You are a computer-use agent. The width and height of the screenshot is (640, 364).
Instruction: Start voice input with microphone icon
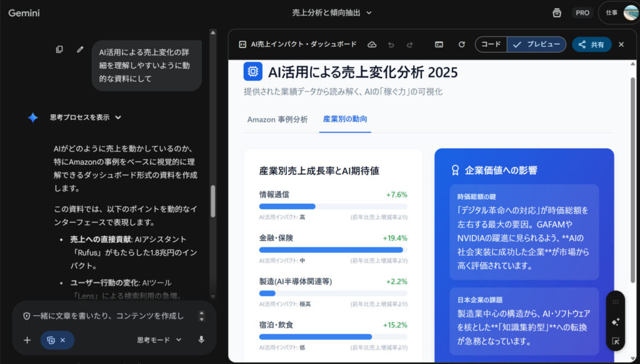tap(201, 340)
